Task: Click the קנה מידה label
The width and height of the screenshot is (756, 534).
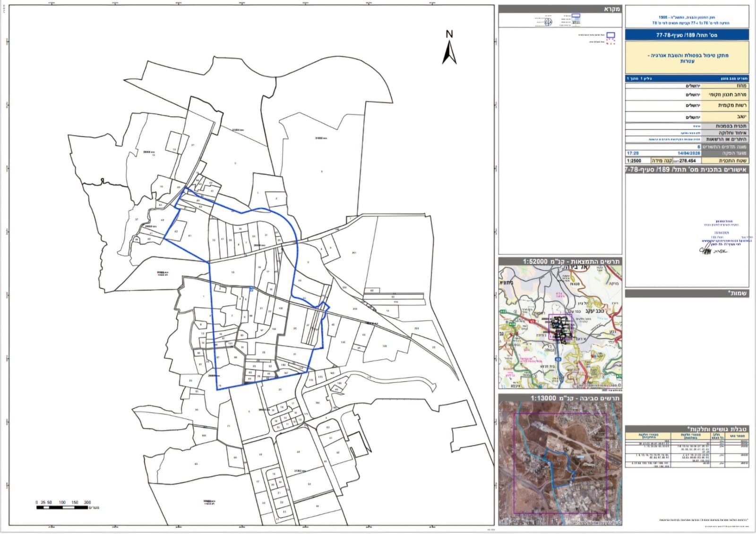Action: point(662,161)
